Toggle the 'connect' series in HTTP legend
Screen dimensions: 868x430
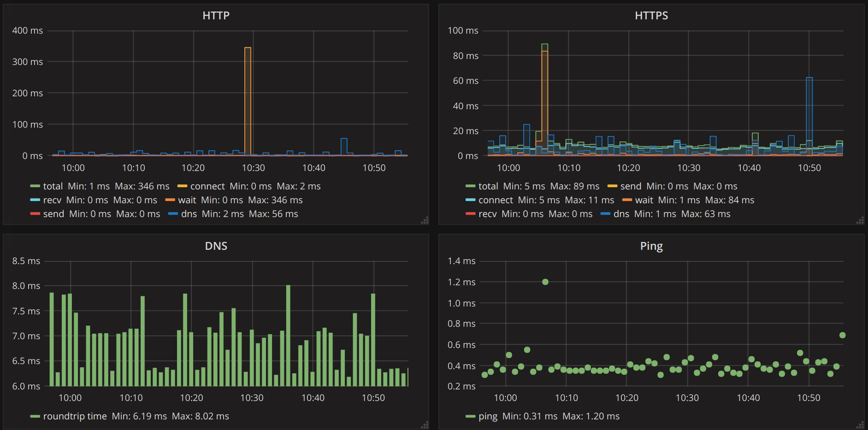tap(207, 186)
